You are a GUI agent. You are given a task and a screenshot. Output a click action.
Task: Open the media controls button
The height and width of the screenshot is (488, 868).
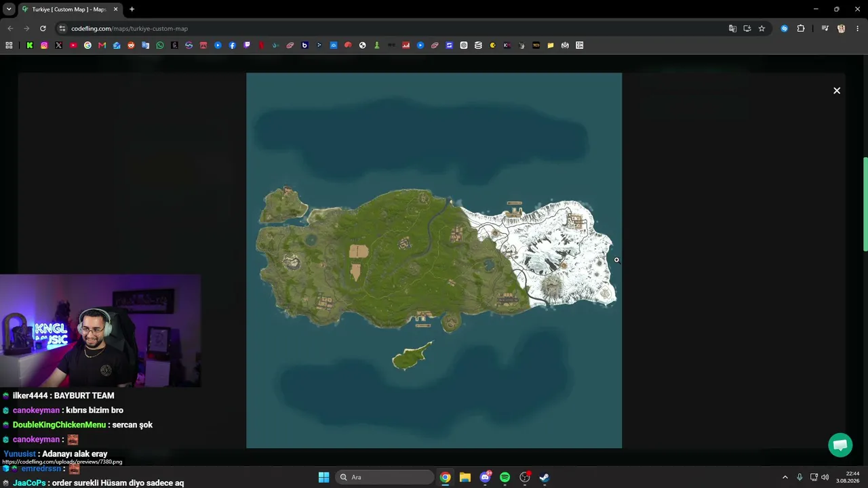(825, 28)
